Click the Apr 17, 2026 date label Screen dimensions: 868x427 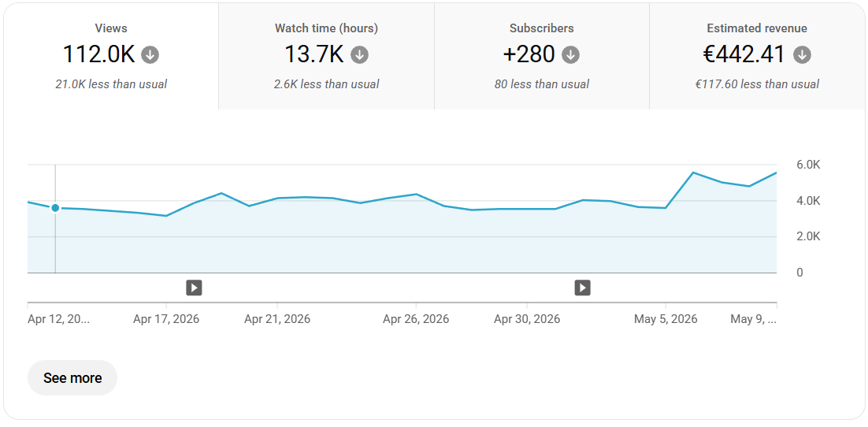[x=166, y=320]
